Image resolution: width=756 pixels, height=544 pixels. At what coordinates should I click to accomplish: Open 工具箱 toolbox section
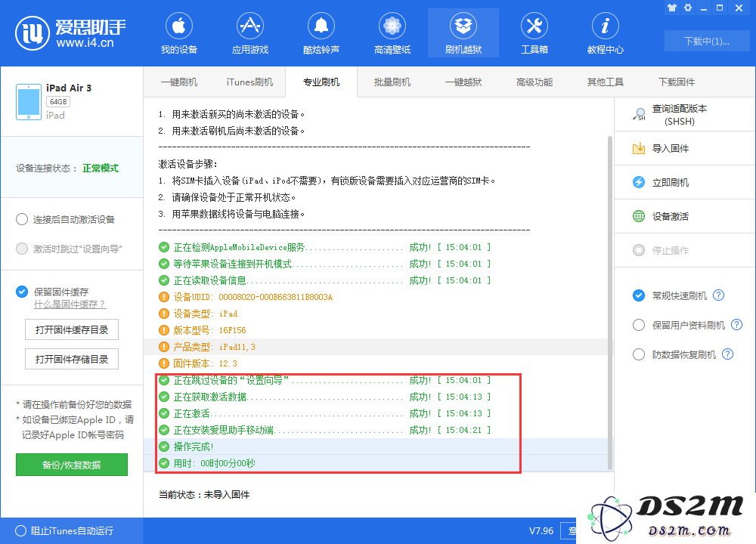click(534, 34)
